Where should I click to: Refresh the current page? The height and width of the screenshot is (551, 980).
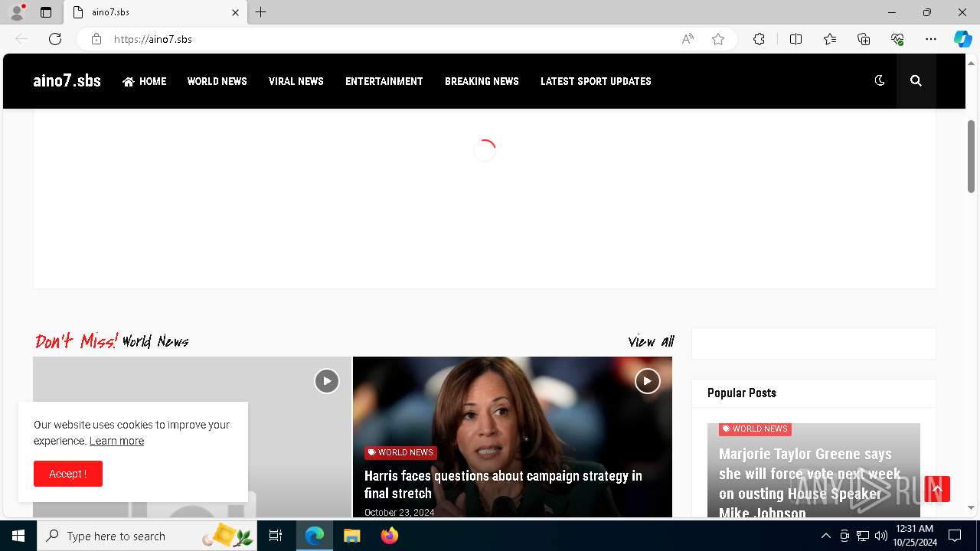click(55, 39)
